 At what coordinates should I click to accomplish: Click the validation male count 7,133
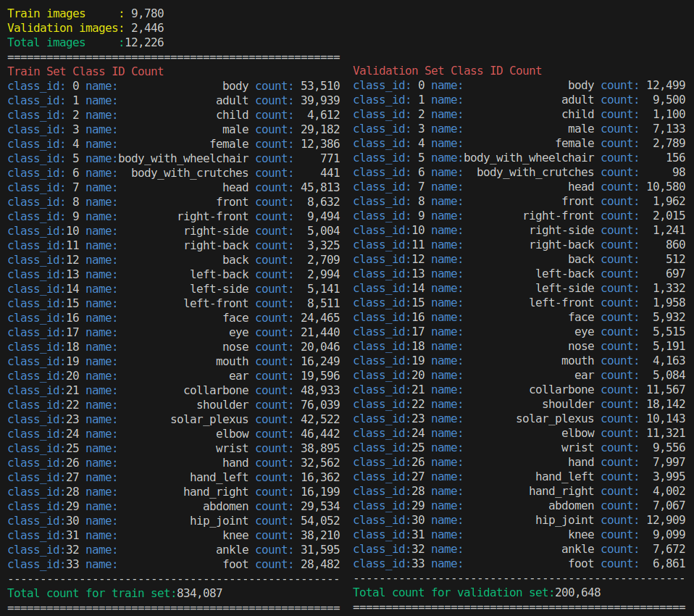tap(669, 129)
